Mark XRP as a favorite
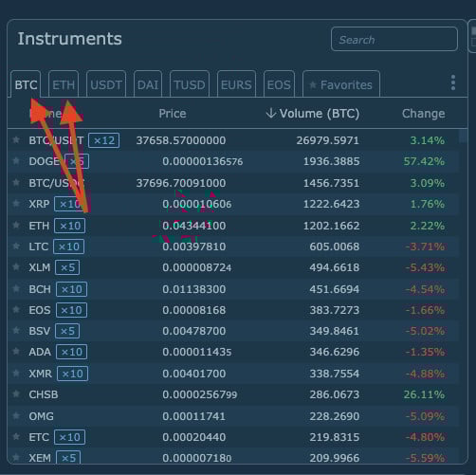The width and height of the screenshot is (476, 475). (16, 204)
